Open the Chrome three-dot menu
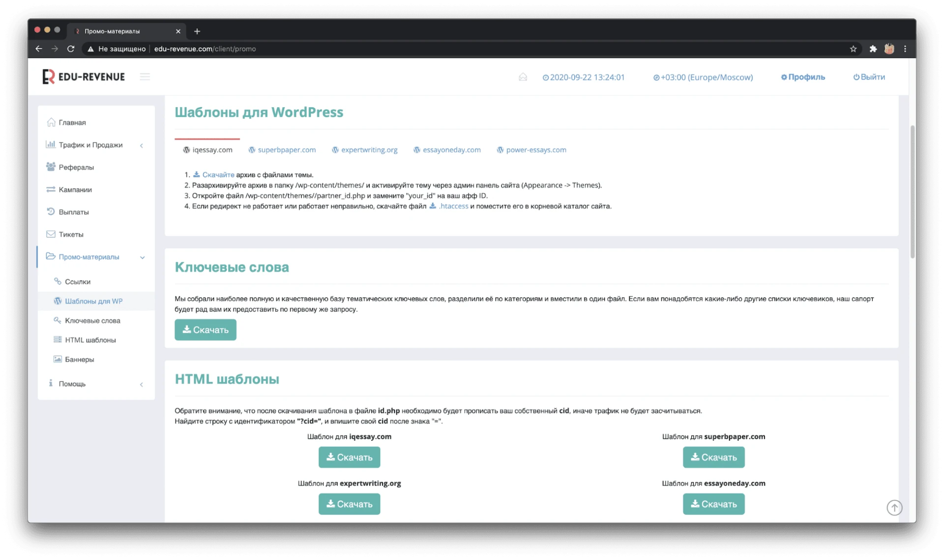The height and width of the screenshot is (560, 944). tap(905, 49)
